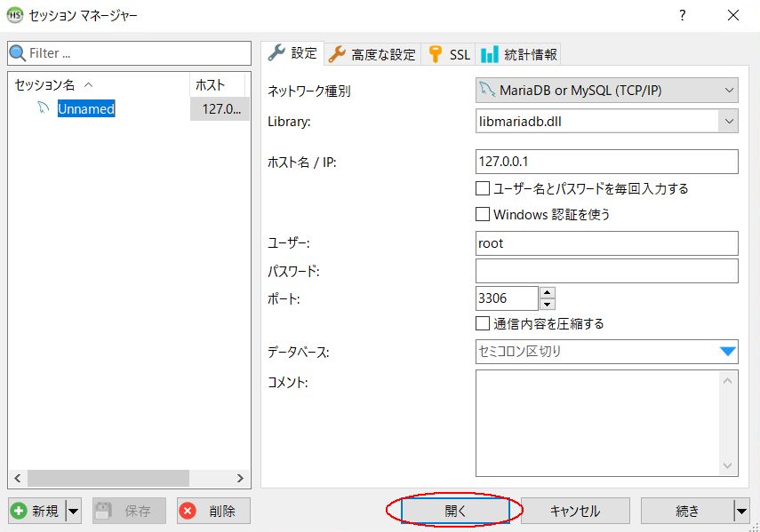This screenshot has height=532, width=760.
Task: Click the 削除 button
Action: coord(213,511)
